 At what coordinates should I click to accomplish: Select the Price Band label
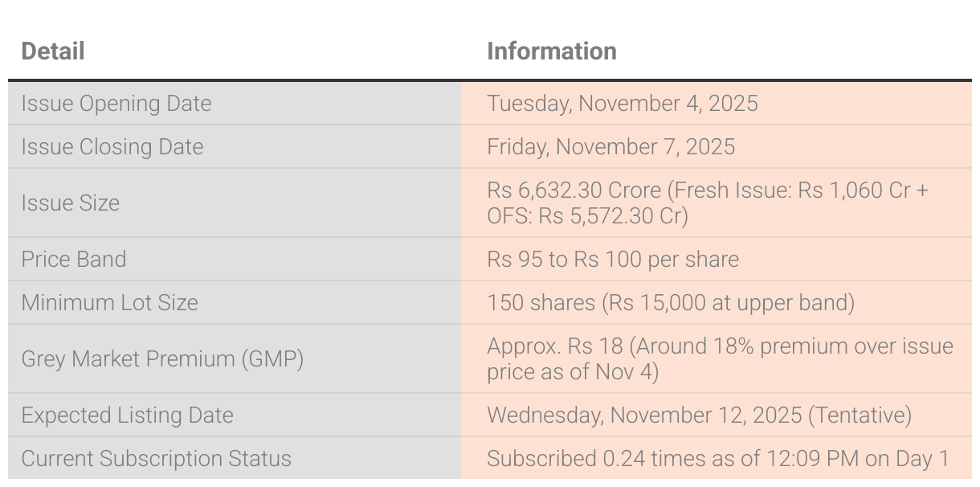[73, 260]
